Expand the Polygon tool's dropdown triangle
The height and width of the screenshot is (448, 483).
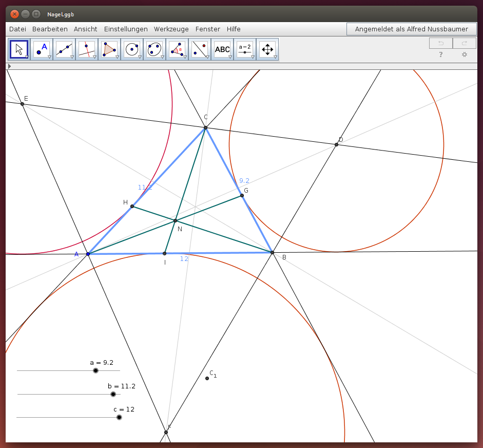point(117,57)
